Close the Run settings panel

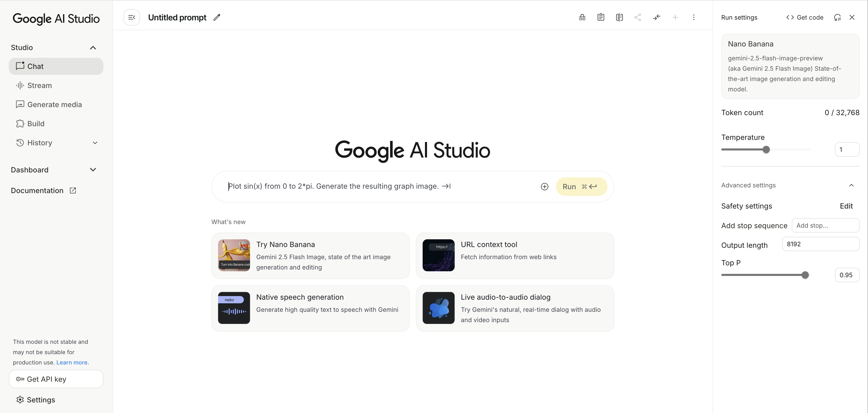852,18
